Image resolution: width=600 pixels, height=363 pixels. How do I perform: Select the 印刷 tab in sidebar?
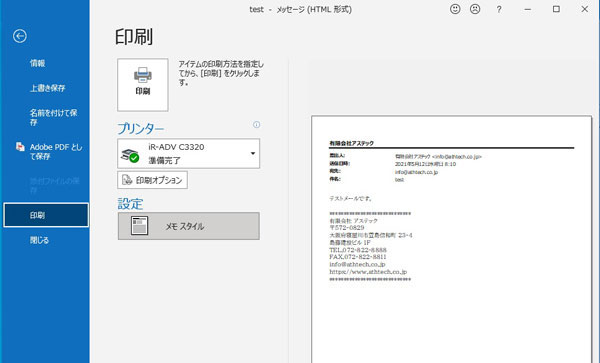(x=46, y=215)
